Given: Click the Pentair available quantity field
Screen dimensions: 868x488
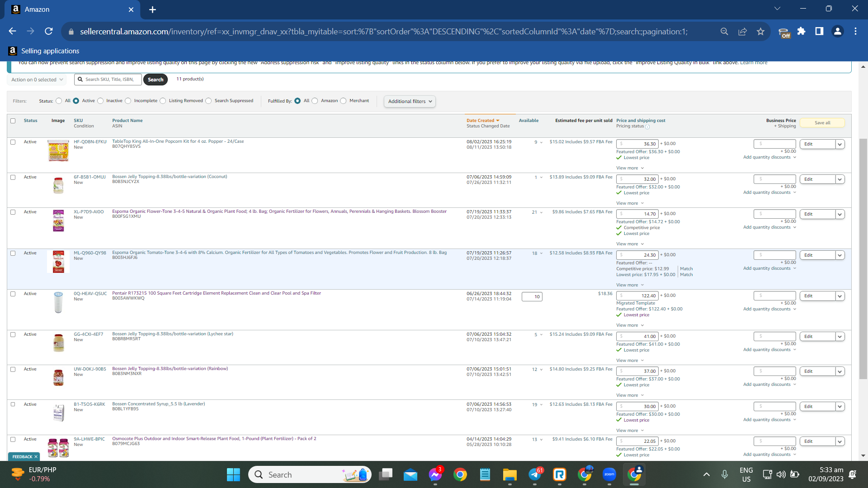Looking at the screenshot, I should click(532, 297).
